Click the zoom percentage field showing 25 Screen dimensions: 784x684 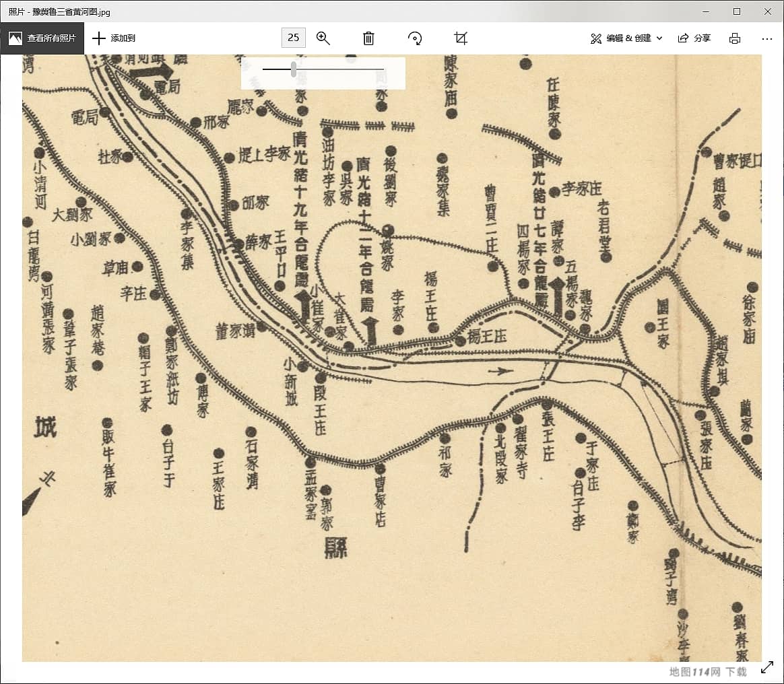[x=293, y=38]
